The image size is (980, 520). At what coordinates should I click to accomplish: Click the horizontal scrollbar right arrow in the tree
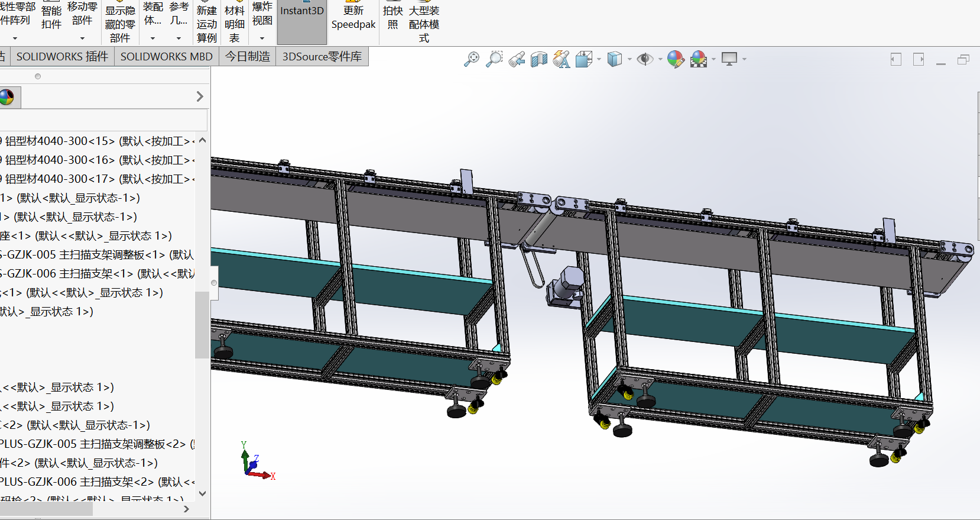pyautogui.click(x=187, y=509)
